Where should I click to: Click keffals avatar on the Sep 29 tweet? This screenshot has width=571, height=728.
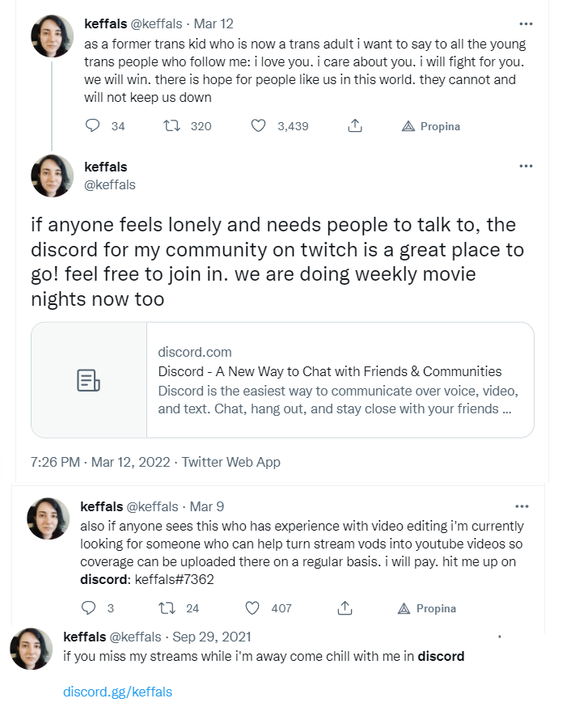coord(32,648)
